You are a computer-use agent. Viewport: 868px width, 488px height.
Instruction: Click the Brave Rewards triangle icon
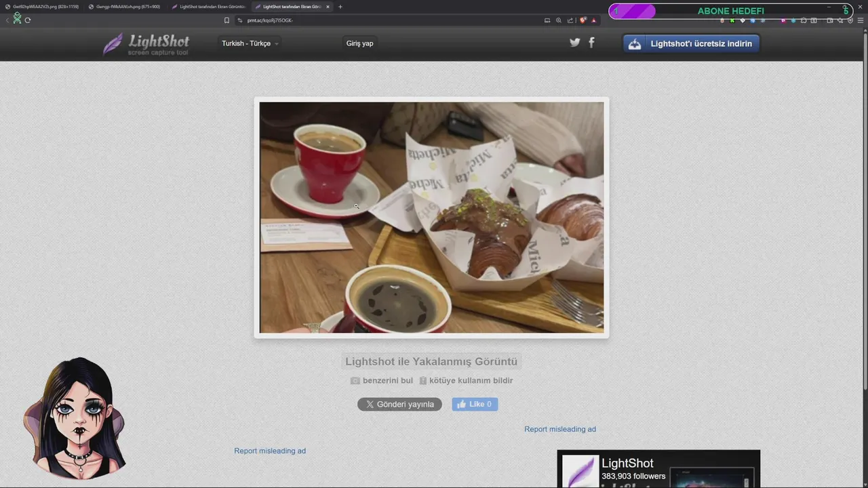pos(593,20)
